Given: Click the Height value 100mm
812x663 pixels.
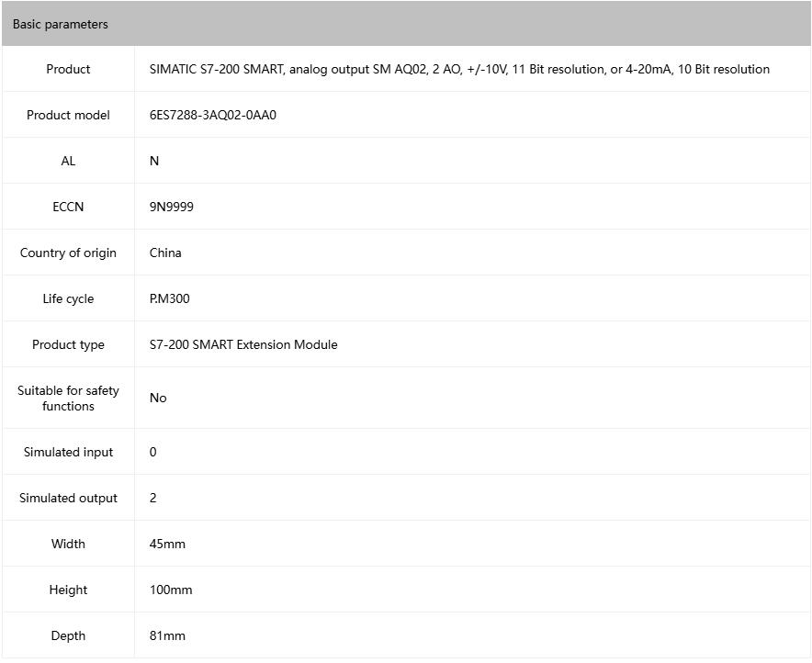Looking at the screenshot, I should coord(171,590).
